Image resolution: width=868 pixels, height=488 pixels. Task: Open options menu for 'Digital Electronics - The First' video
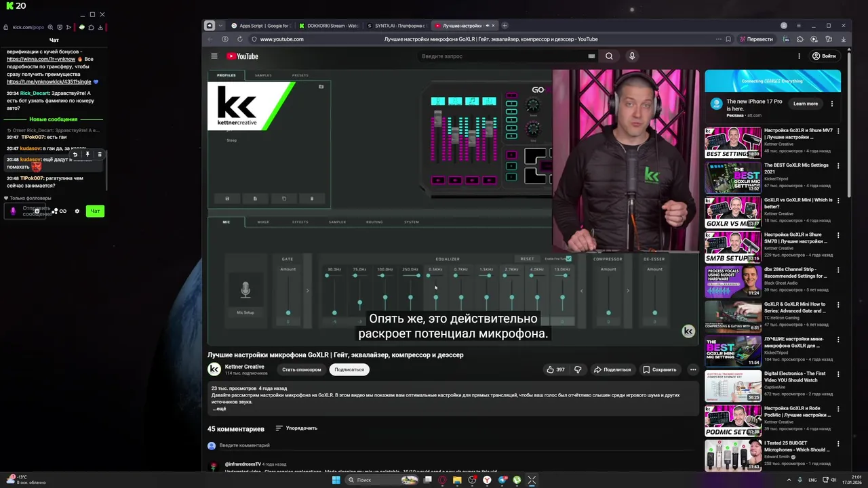point(838,374)
